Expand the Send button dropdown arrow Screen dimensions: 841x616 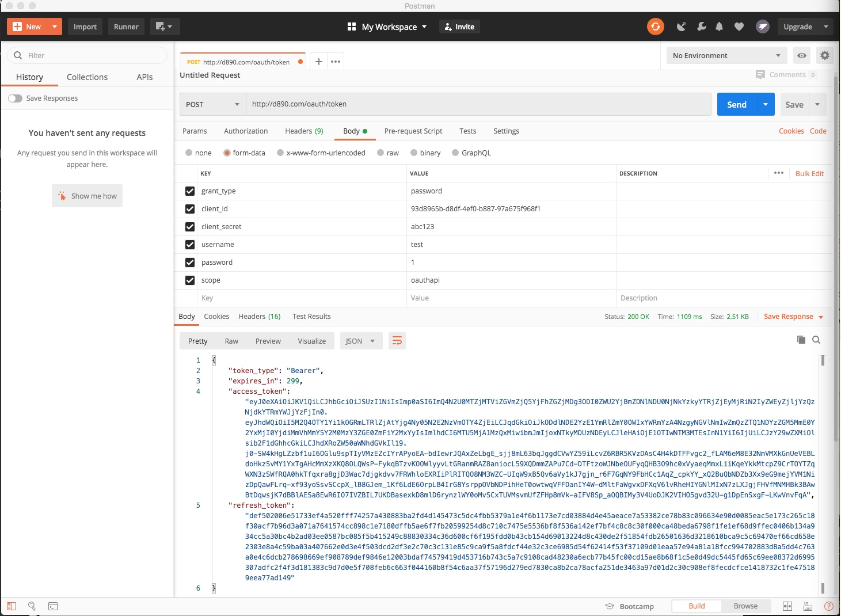point(766,104)
